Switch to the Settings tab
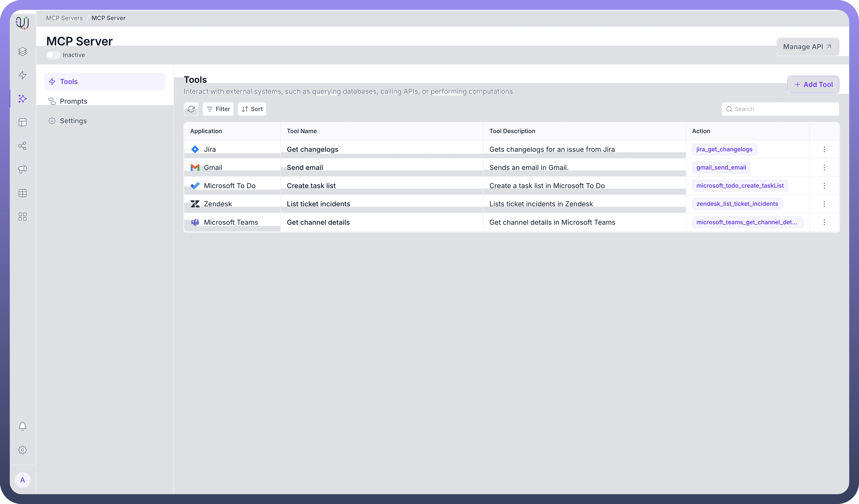The image size is (859, 504). (73, 121)
